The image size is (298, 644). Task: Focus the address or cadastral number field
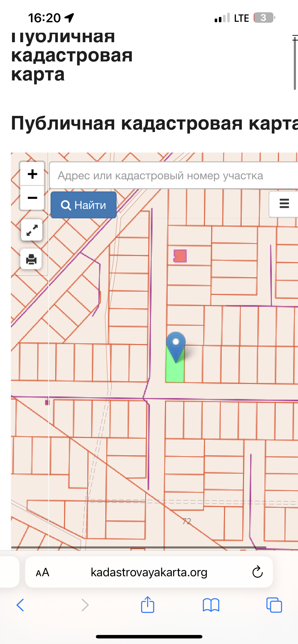(x=174, y=175)
